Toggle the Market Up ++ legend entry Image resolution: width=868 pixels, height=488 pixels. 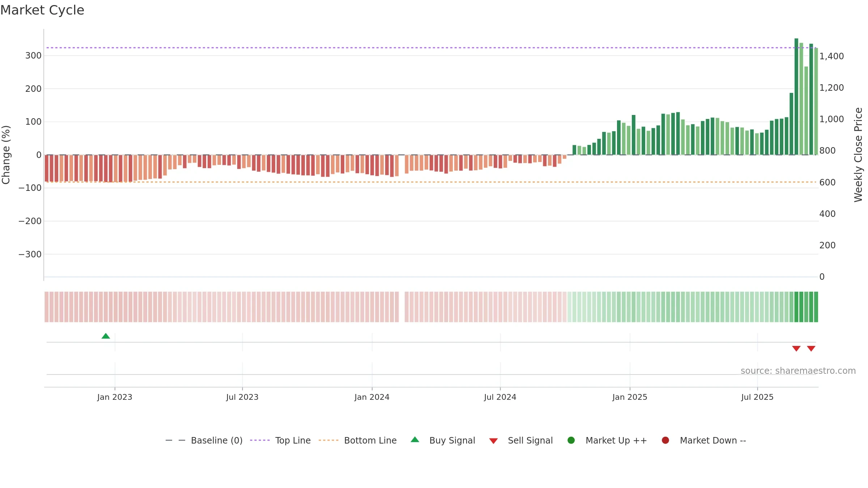607,440
